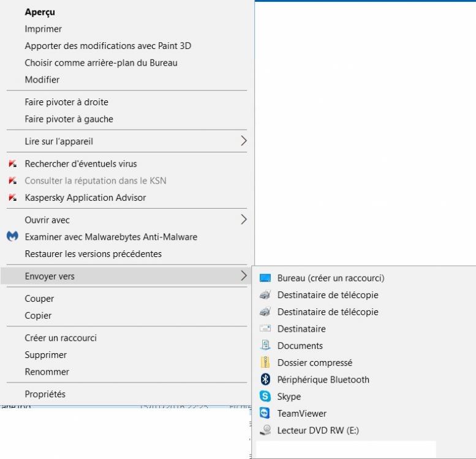Click the Bureau desktop shortcut icon

tap(265, 278)
